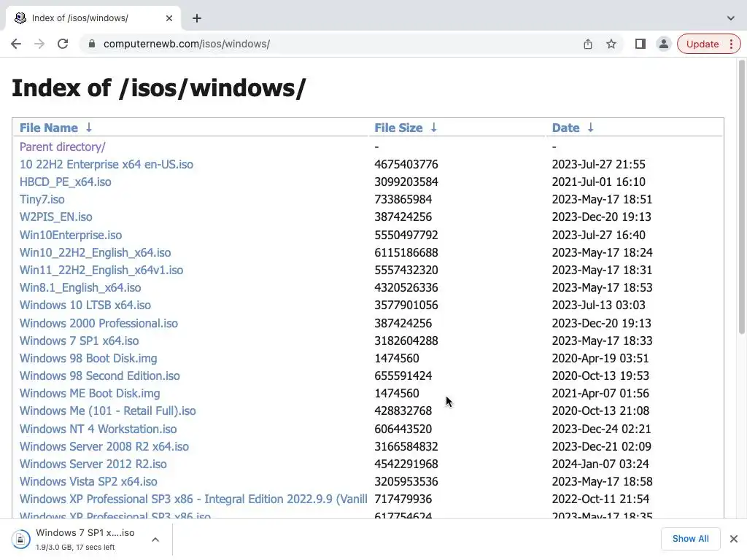Screen dimensions: 747x560
Task: Open the profile account menu
Action: 664,44
